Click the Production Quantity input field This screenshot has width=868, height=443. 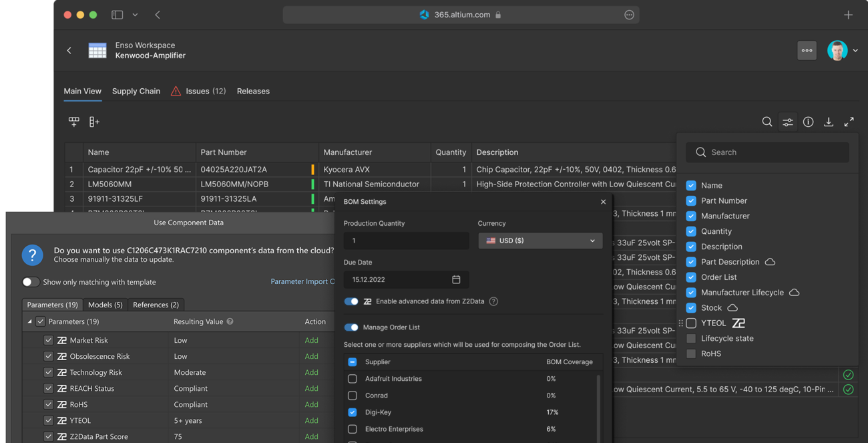[x=406, y=241]
